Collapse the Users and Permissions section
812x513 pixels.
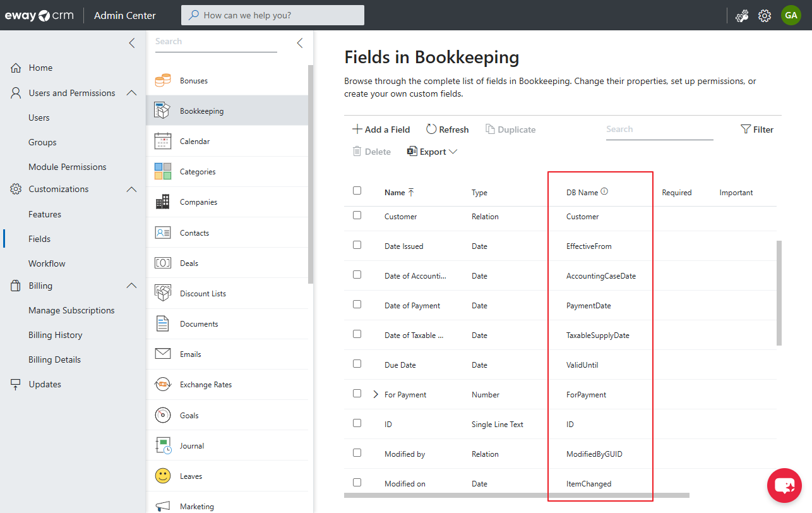point(131,92)
